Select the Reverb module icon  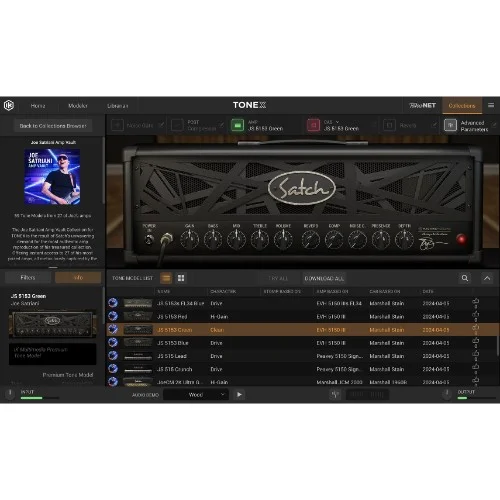point(389,125)
